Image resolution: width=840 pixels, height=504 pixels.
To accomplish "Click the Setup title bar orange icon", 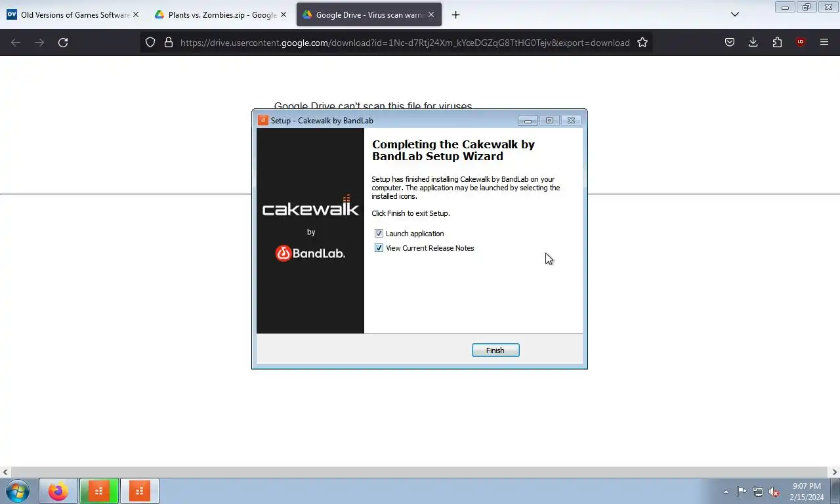I will [262, 121].
